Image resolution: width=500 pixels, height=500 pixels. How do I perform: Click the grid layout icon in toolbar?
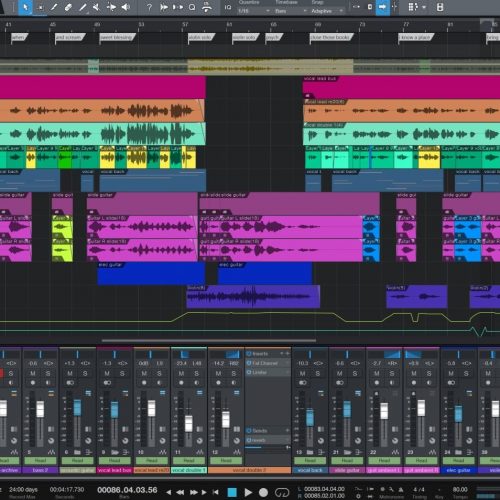point(413,7)
